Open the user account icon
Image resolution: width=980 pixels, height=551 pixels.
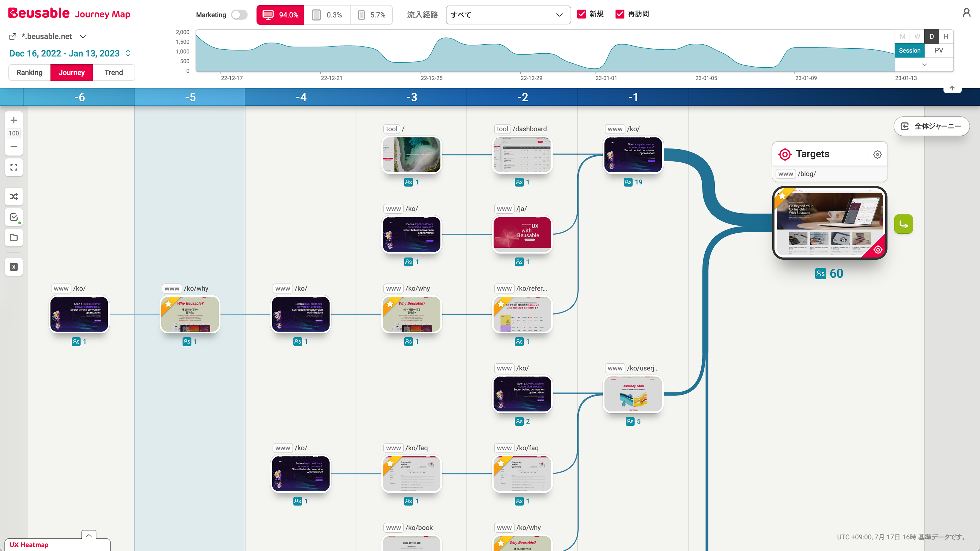[966, 13]
